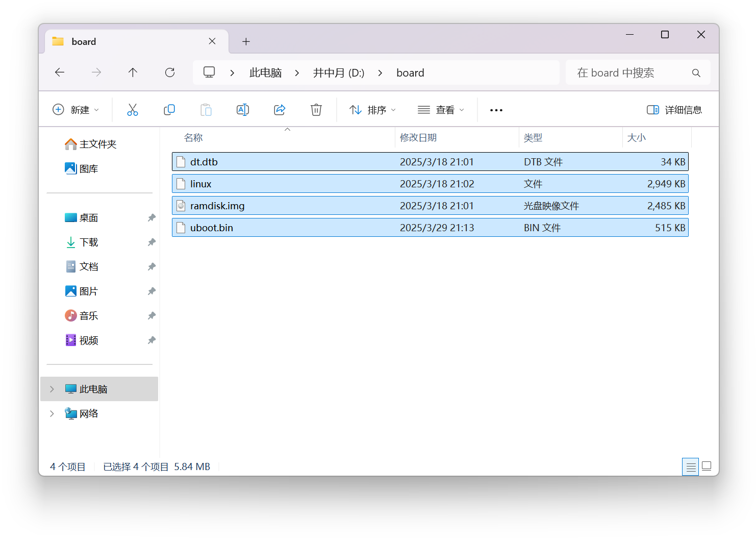
Task: Share the selected files
Action: click(280, 109)
